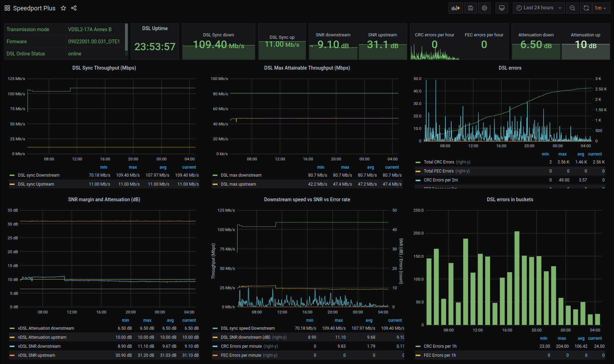Toggle DSL sync Downstream series in legend

(39, 175)
